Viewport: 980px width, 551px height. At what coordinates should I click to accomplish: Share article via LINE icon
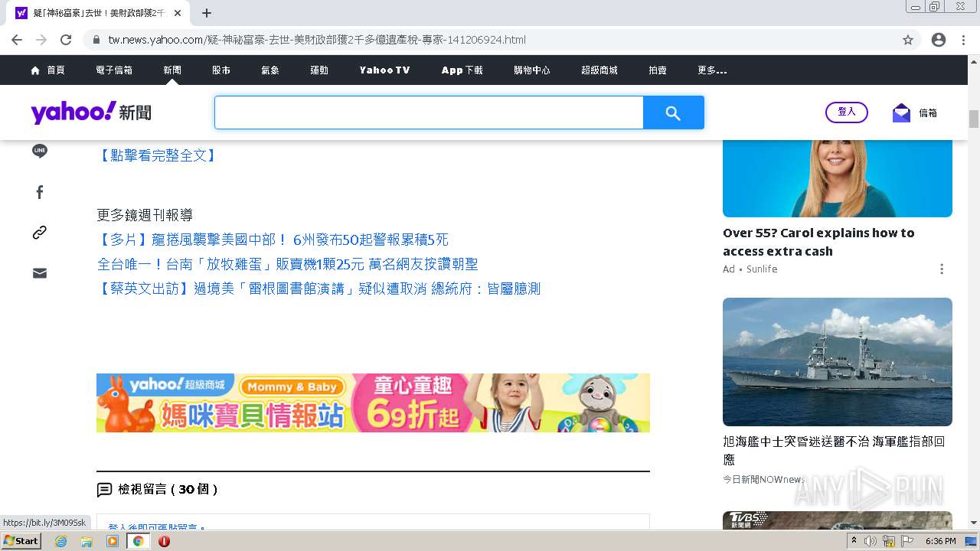(40, 151)
